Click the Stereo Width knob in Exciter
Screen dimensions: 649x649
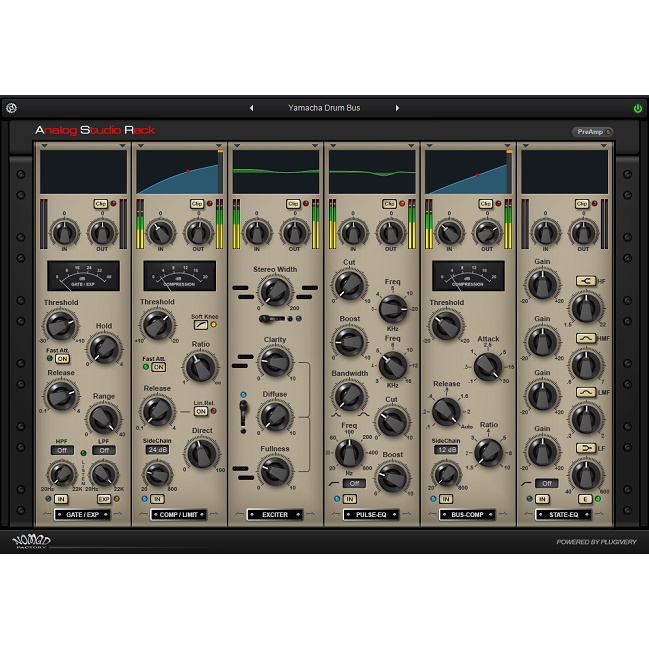click(275, 292)
